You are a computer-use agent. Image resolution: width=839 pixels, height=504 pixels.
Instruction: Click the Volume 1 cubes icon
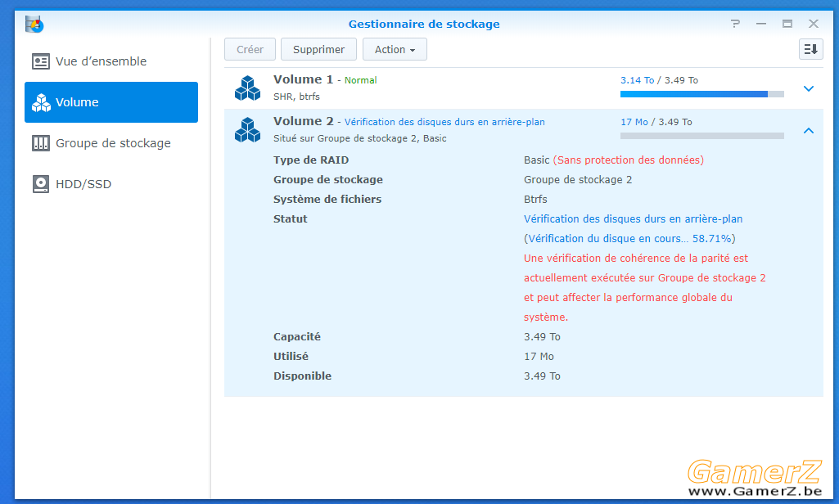point(247,88)
